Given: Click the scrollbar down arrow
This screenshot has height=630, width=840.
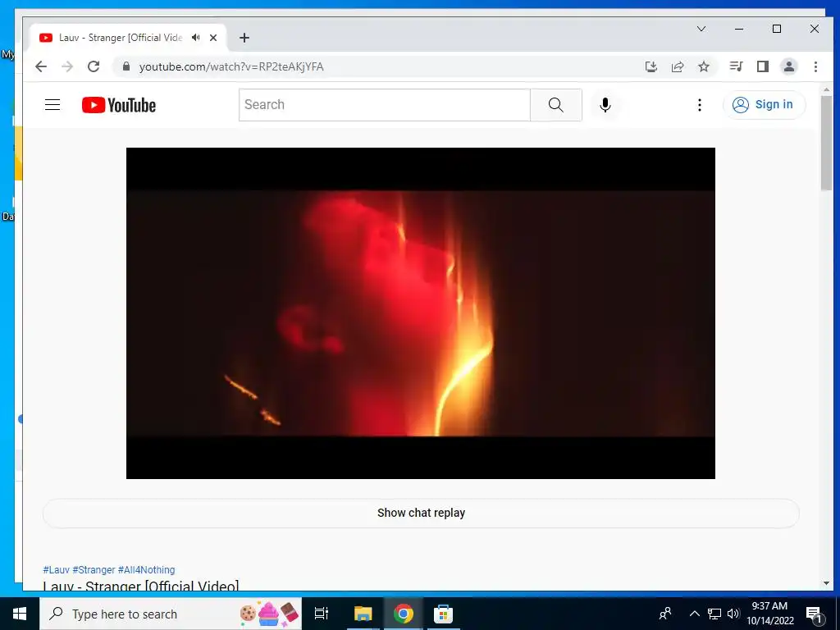Looking at the screenshot, I should (x=826, y=583).
